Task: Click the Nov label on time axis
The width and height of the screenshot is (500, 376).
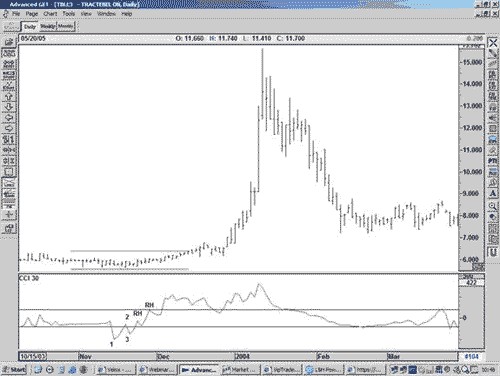Action: point(85,356)
